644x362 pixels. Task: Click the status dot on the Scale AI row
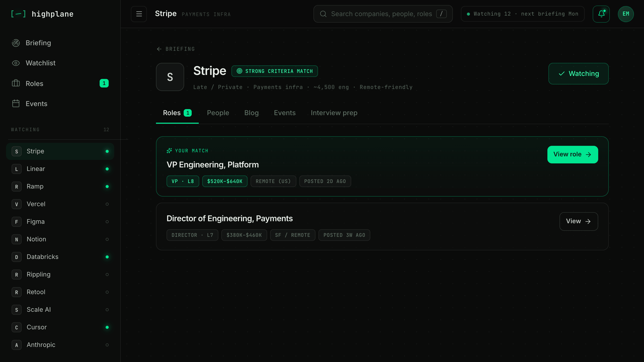tap(107, 310)
